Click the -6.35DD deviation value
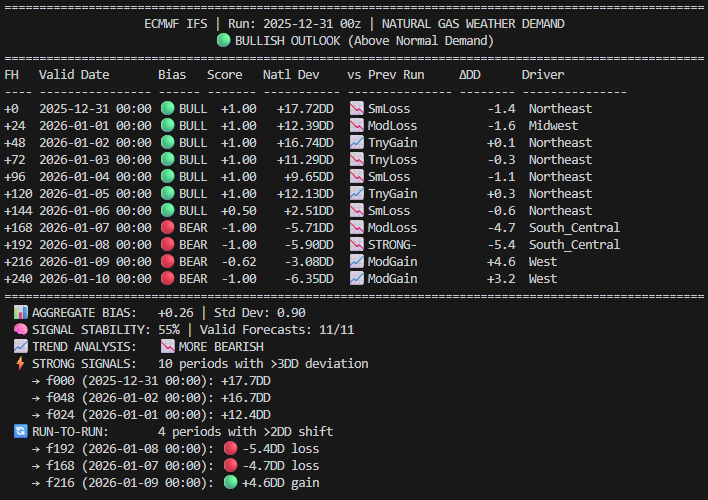Screen dimensions: 708x500 pyautogui.click(x=309, y=278)
